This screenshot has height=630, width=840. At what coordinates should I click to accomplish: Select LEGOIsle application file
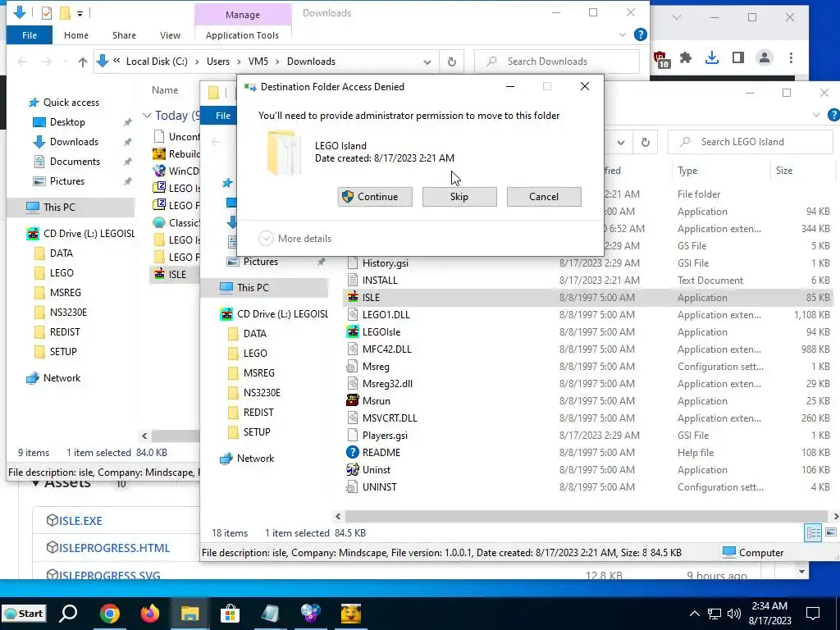pyautogui.click(x=381, y=332)
